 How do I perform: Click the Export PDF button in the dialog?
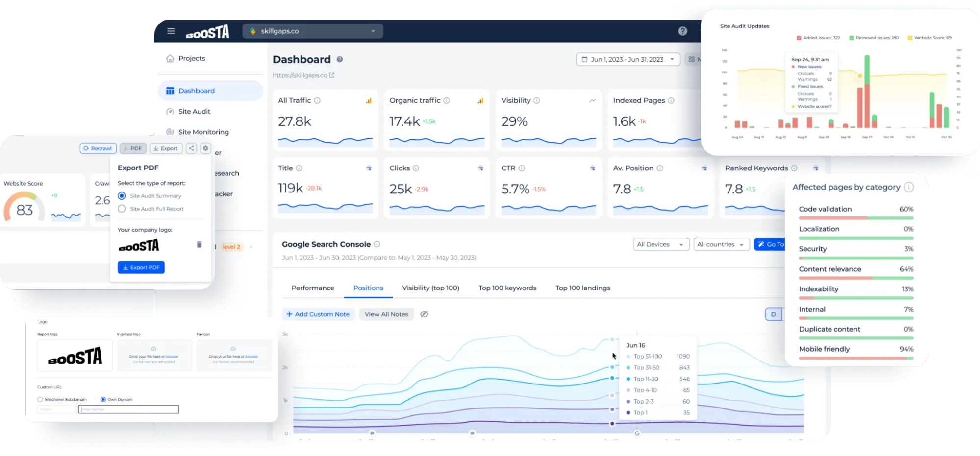coord(141,267)
